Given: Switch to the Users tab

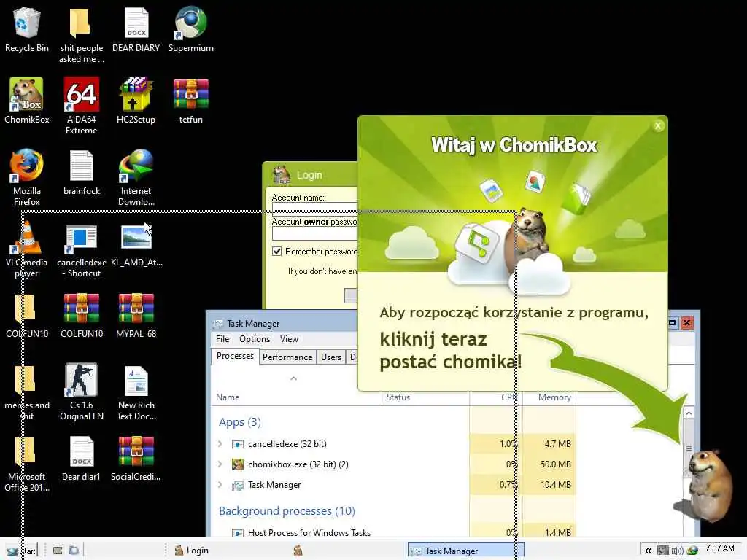Looking at the screenshot, I should pos(331,357).
